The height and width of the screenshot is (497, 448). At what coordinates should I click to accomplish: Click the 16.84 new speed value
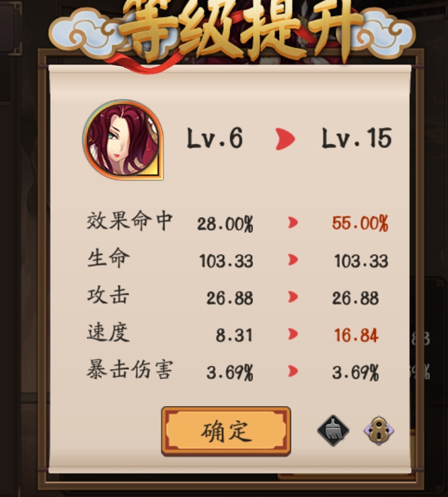356,336
